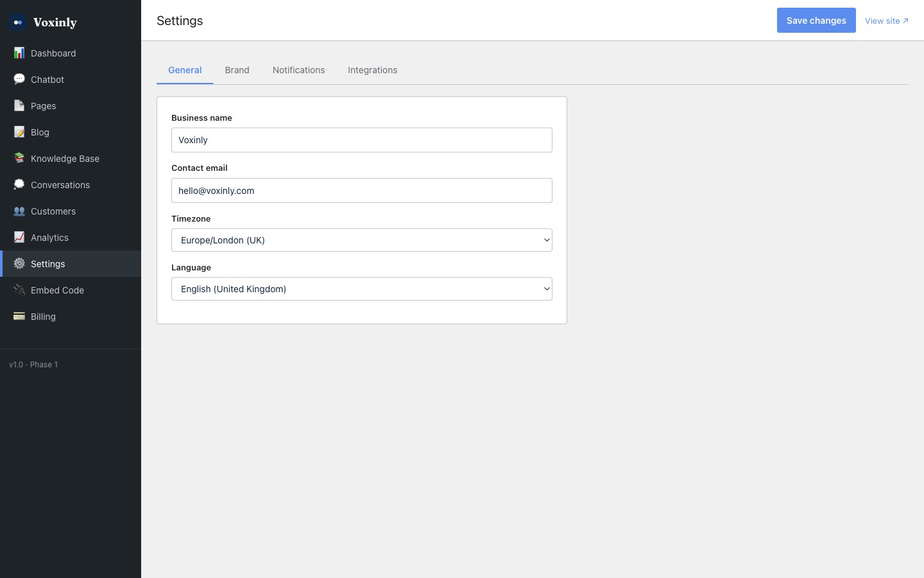Click the Contact email input field
924x578 pixels.
[362, 191]
